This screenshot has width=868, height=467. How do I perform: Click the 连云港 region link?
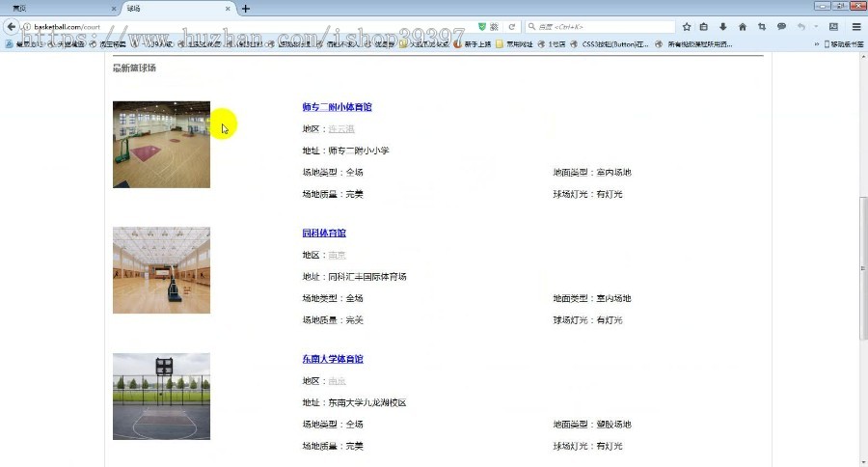[x=341, y=128]
